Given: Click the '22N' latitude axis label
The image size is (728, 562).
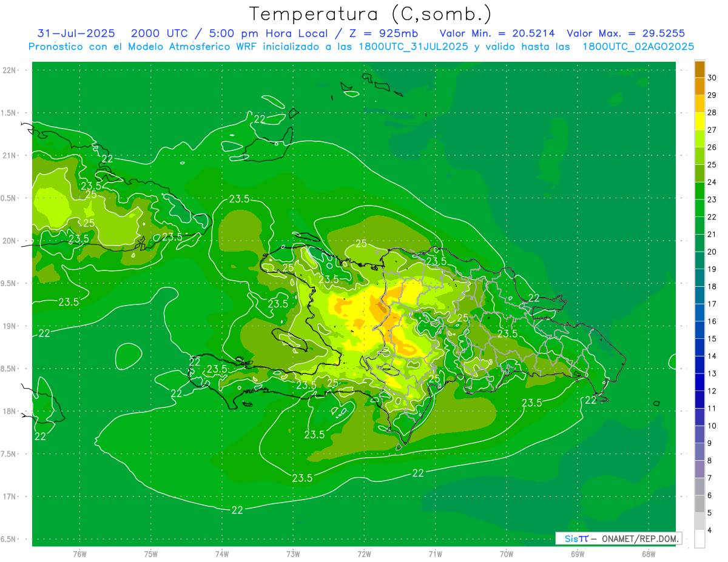Looking at the screenshot, I should 10,70.
